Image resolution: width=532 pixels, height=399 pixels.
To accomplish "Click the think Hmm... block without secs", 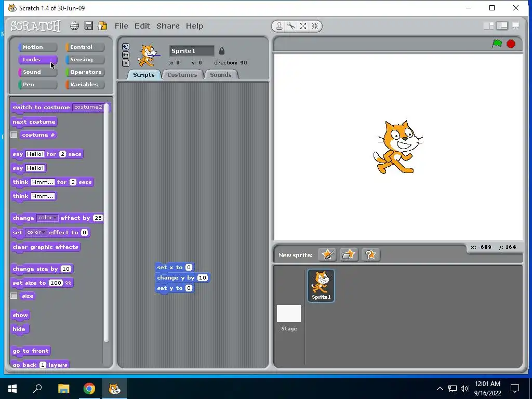I will click(33, 196).
